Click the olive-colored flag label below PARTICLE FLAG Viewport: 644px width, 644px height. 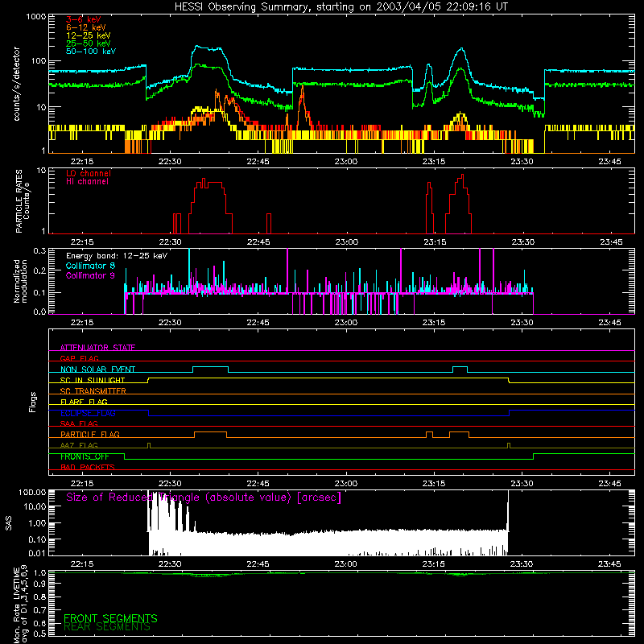(x=79, y=445)
